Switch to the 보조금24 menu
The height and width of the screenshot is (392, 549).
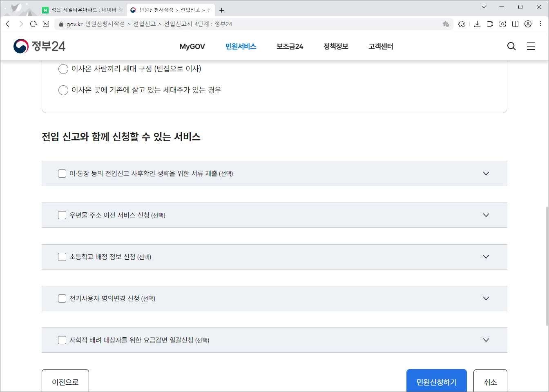[289, 46]
